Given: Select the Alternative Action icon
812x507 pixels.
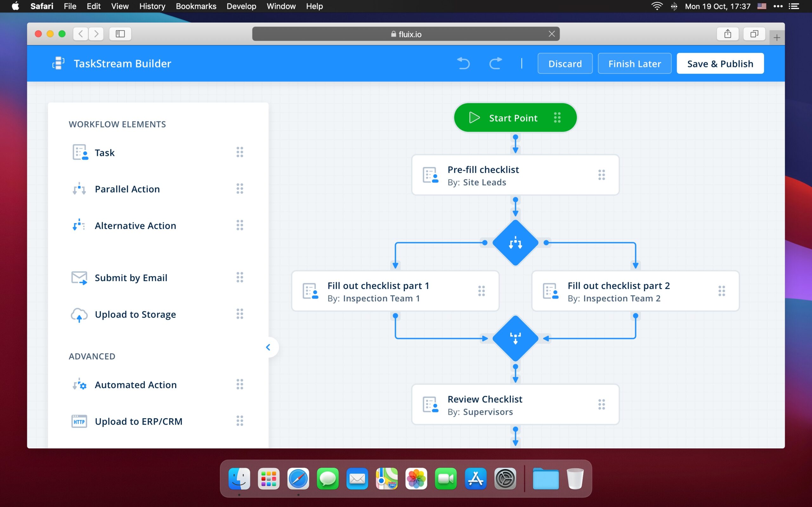Looking at the screenshot, I should [x=79, y=225].
